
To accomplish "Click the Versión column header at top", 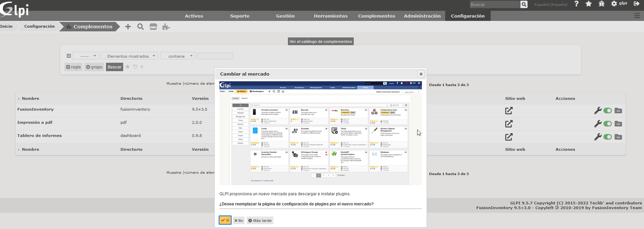I will click(x=200, y=98).
